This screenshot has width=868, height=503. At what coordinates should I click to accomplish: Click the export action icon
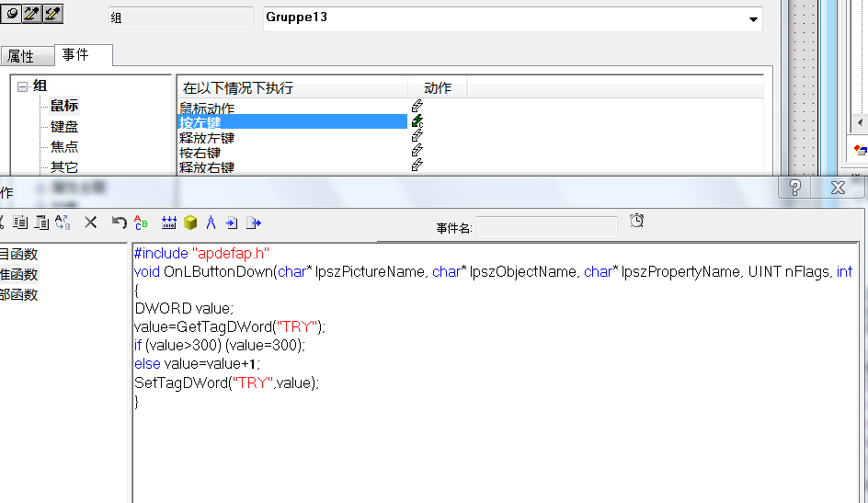click(x=254, y=222)
